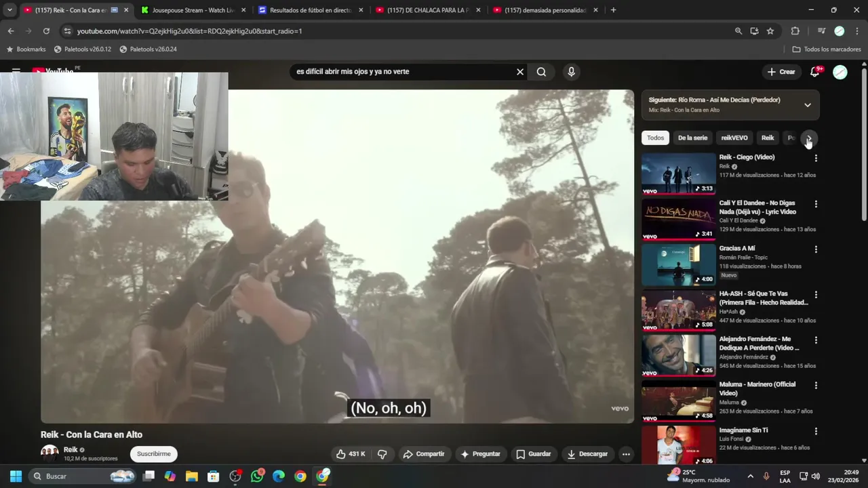The height and width of the screenshot is (488, 868).
Task: Open options for Alejandro Fernández video
Action: 816,340
